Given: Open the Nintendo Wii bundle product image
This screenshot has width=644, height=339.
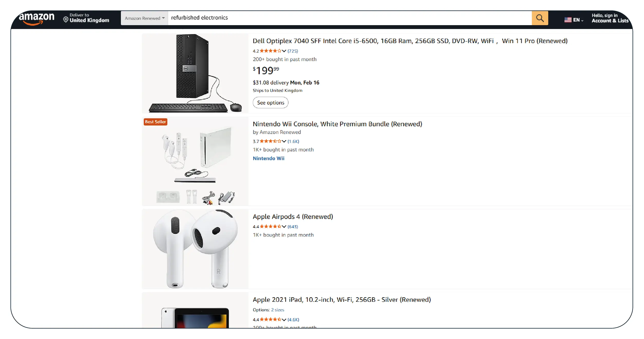Looking at the screenshot, I should tap(195, 162).
